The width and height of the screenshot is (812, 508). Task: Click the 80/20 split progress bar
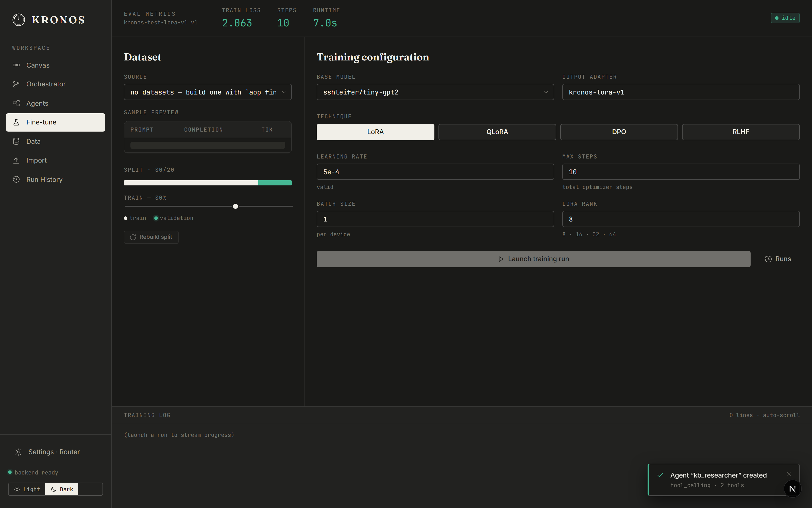[208, 183]
